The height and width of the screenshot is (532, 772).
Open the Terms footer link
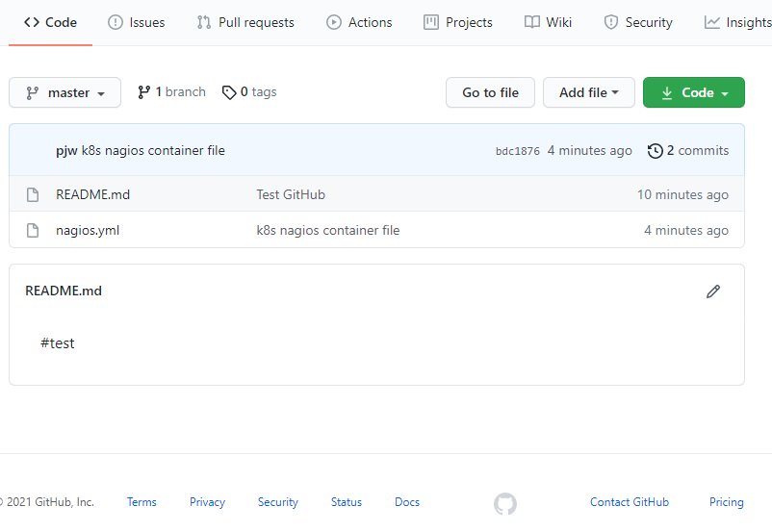point(142,502)
